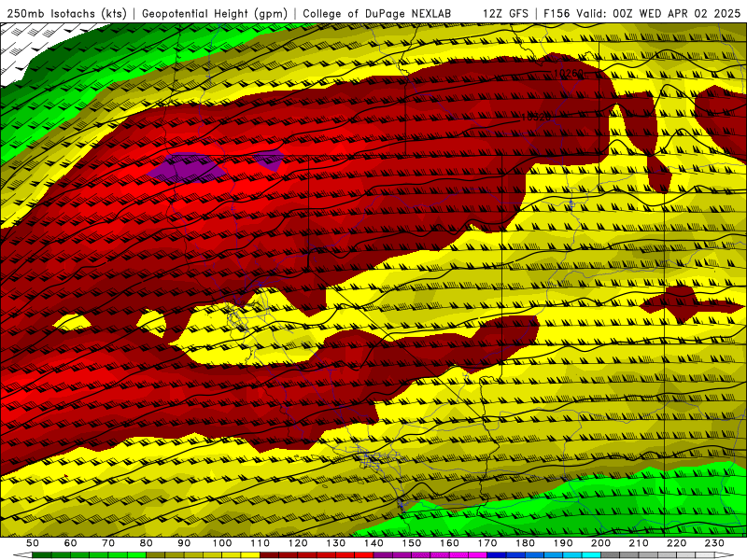Image resolution: width=747 pixels, height=560 pixels.
Task: Click the 'F156' forecast hour label
Action: click(x=557, y=14)
